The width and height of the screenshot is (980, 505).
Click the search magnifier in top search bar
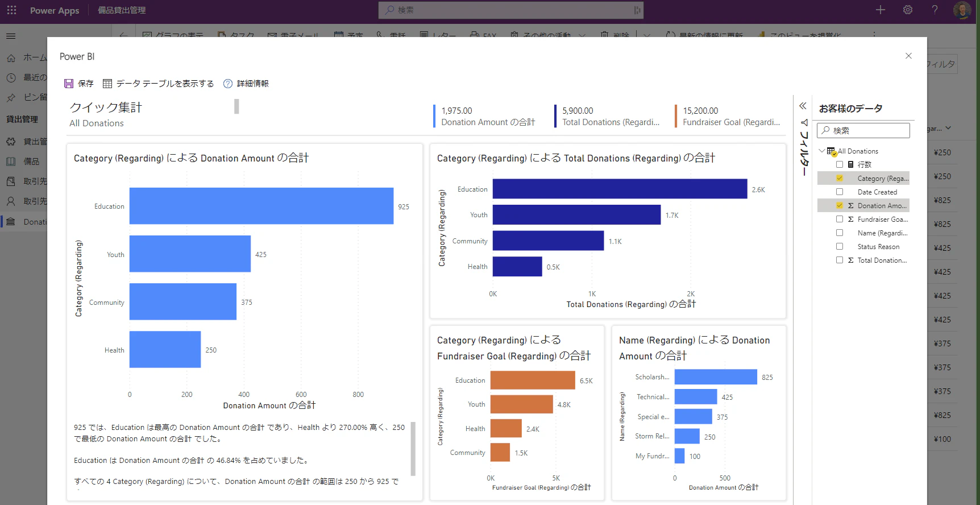390,10
